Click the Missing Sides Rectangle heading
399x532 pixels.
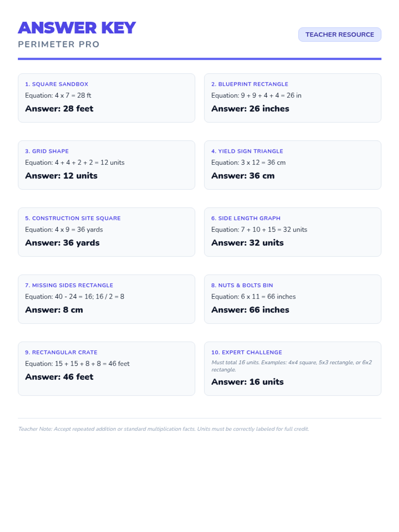point(69,285)
